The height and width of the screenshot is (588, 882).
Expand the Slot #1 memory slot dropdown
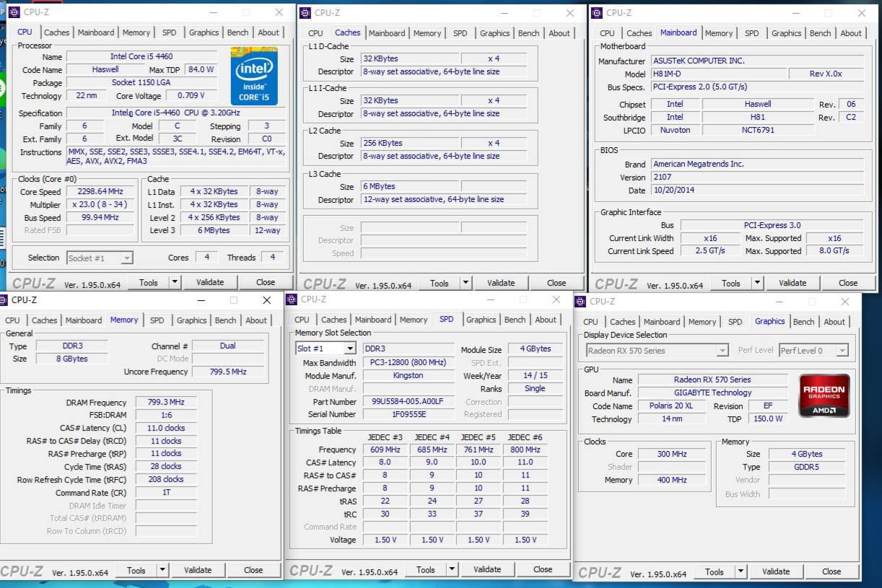pos(349,348)
